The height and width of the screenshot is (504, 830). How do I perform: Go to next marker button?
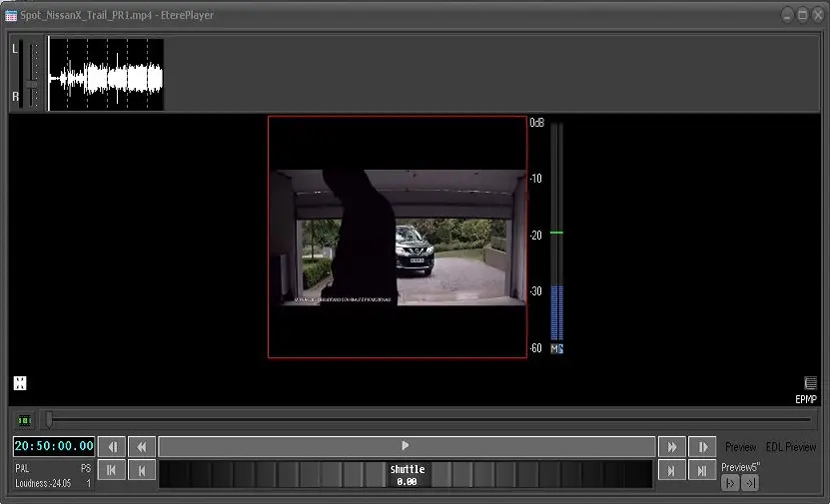click(672, 471)
